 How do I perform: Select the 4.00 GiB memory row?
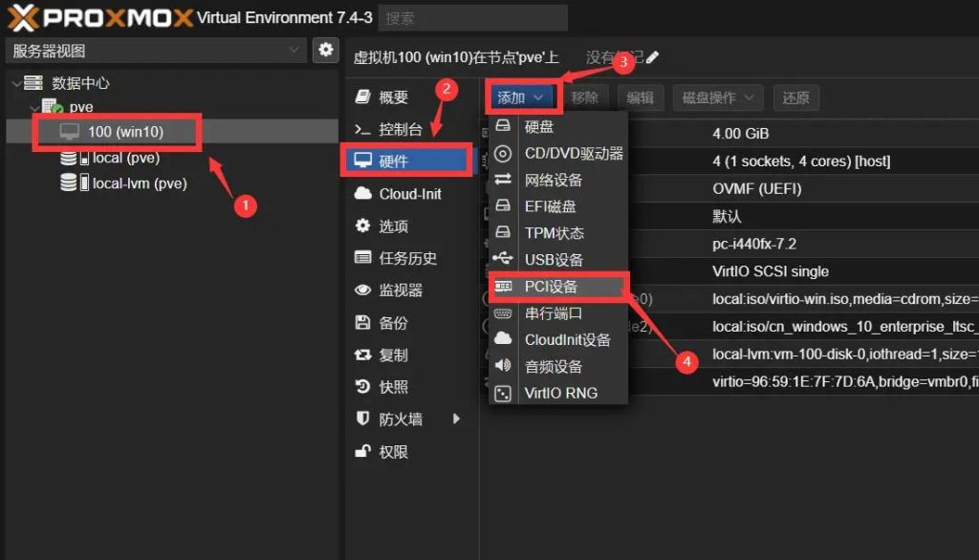729,134
